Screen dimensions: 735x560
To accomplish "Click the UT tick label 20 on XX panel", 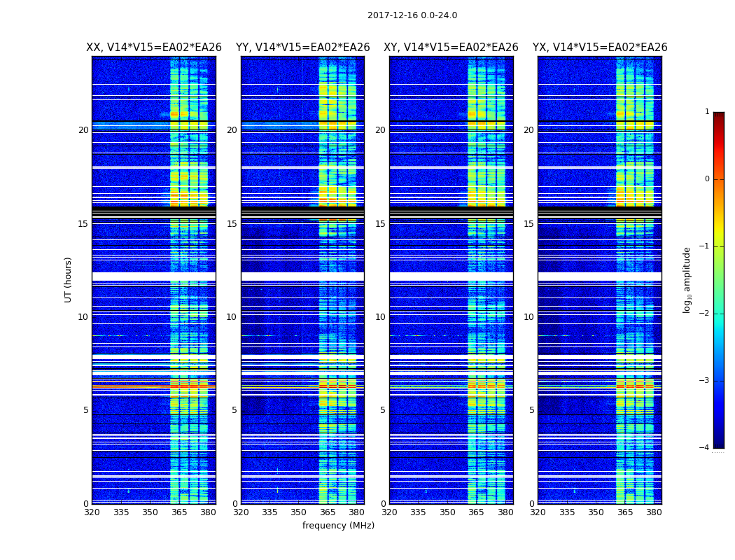I will click(83, 129).
